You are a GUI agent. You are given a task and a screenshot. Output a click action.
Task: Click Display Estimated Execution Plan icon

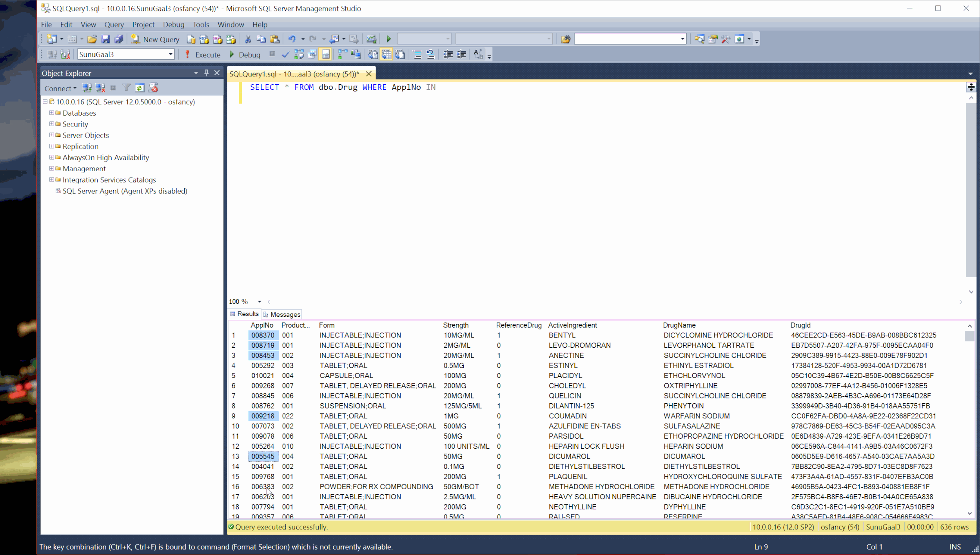point(299,55)
